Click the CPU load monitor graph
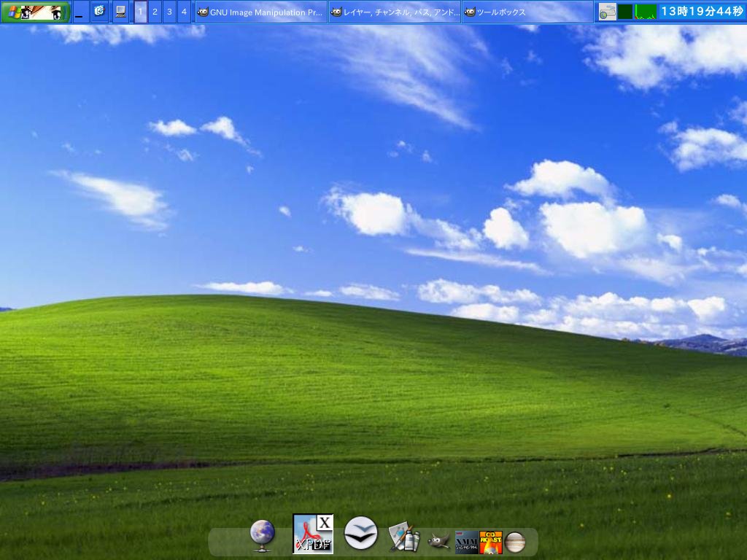This screenshot has height=560, width=747. pos(646,12)
